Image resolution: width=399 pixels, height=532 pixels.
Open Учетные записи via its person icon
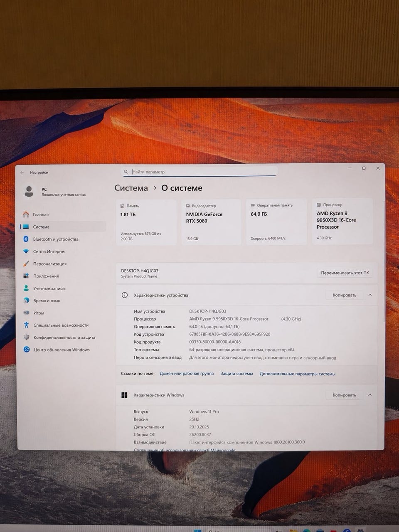pos(26,288)
